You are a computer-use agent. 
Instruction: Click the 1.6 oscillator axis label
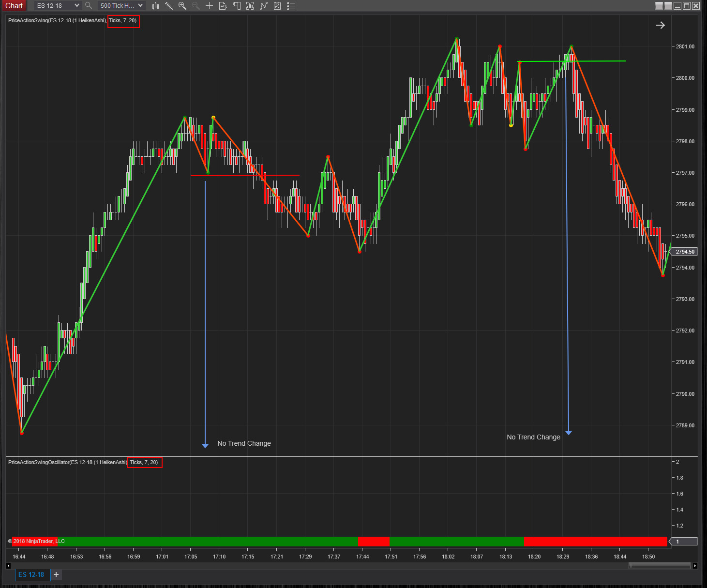pos(679,494)
